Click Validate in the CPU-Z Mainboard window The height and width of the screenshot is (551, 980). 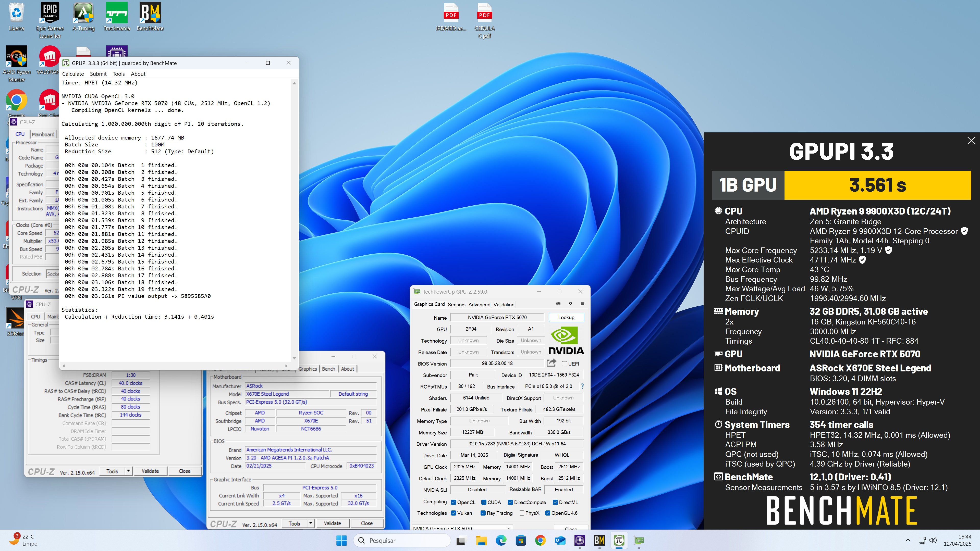333,523
